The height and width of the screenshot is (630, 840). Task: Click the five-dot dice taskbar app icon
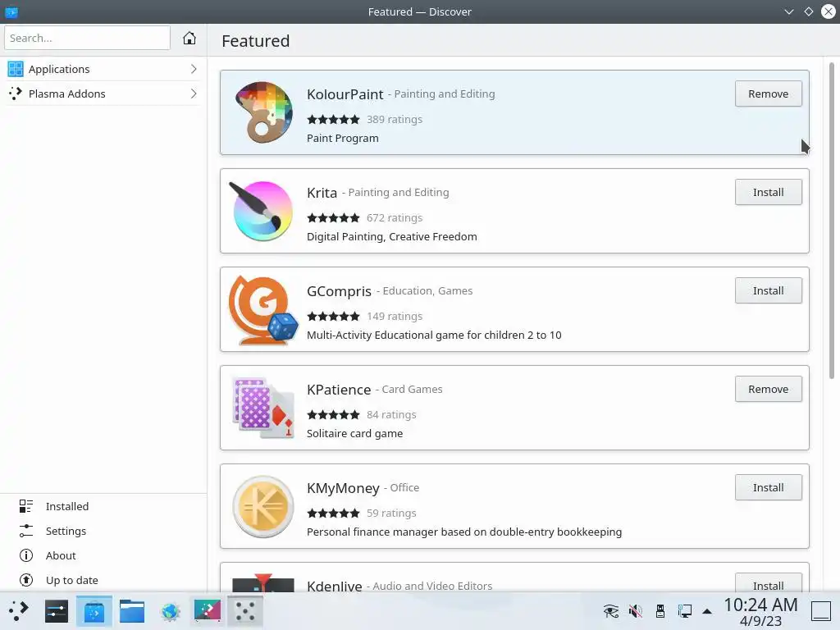pyautogui.click(x=245, y=610)
